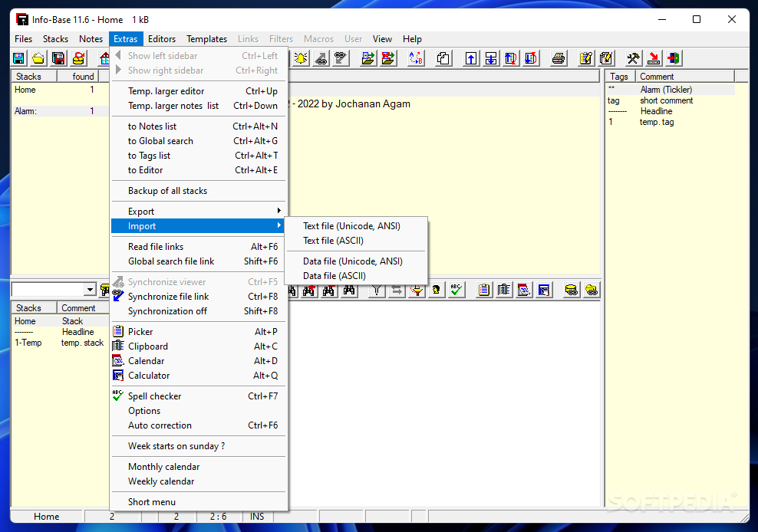The width and height of the screenshot is (758, 532).
Task: Select Backup of all stacks
Action: pos(199,191)
